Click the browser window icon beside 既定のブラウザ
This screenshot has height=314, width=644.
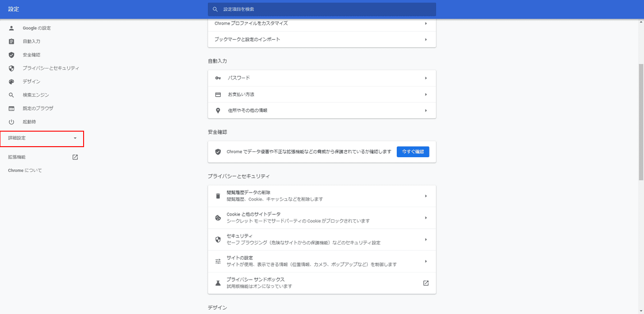[11, 108]
